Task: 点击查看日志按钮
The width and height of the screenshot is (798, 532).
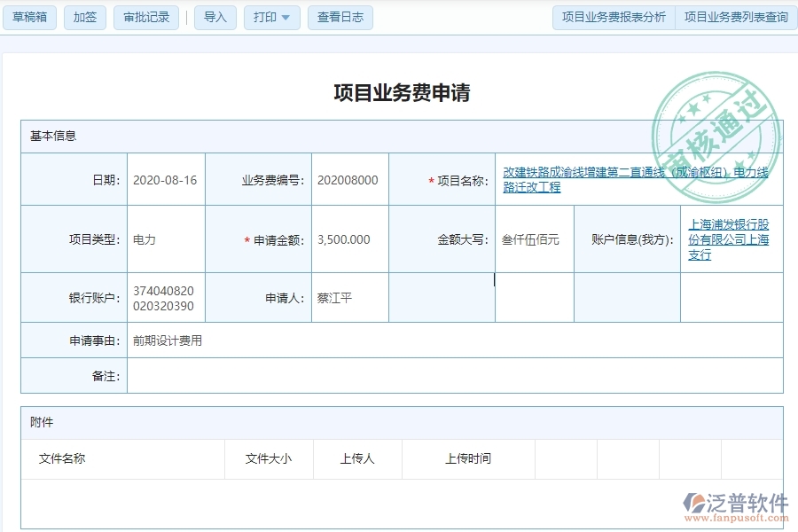Action: [340, 17]
